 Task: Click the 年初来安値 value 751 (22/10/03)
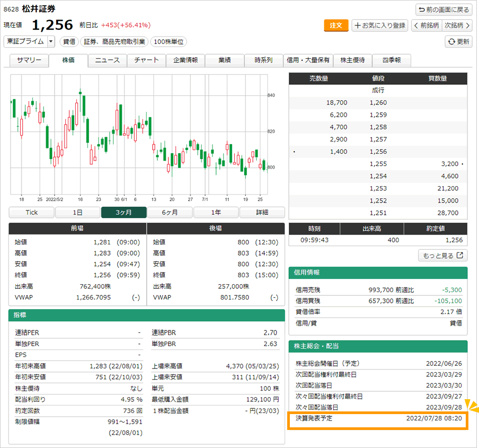pos(119,377)
